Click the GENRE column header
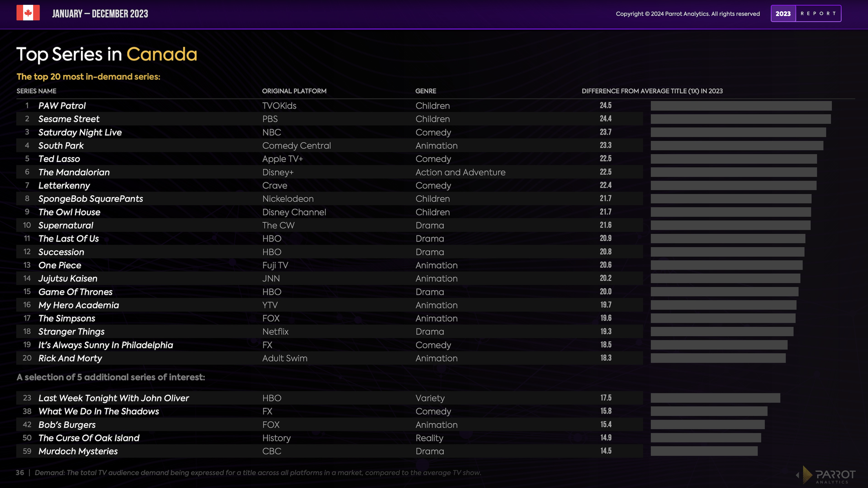This screenshot has width=868, height=488. tap(425, 91)
